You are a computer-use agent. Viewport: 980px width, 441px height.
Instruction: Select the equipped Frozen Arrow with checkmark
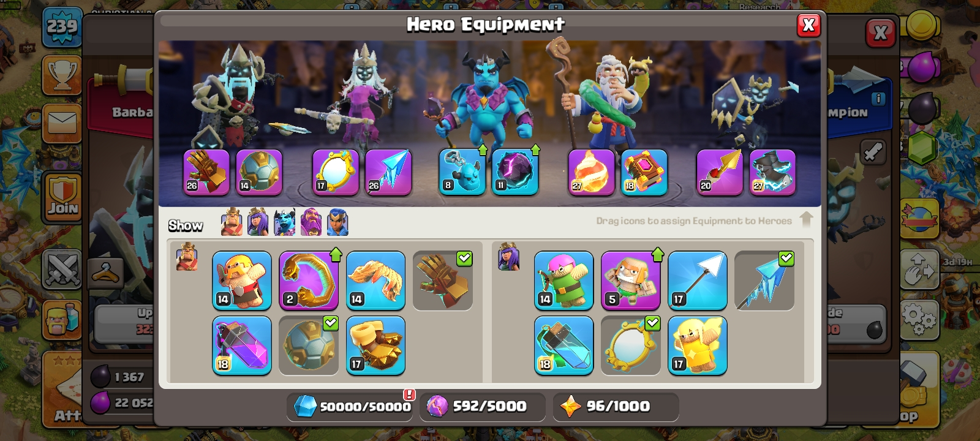(764, 281)
